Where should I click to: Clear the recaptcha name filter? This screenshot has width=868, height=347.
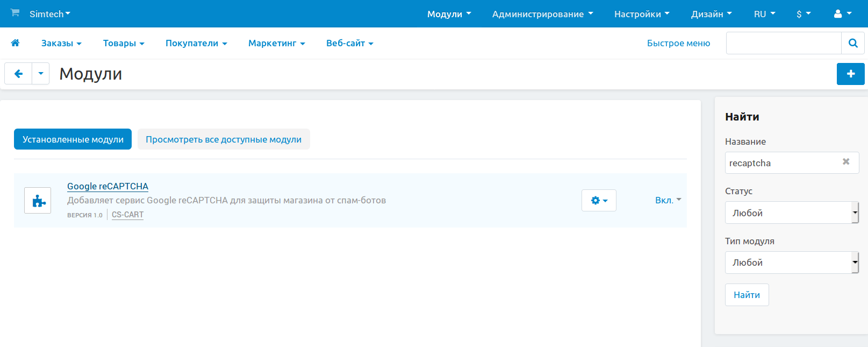coord(846,162)
